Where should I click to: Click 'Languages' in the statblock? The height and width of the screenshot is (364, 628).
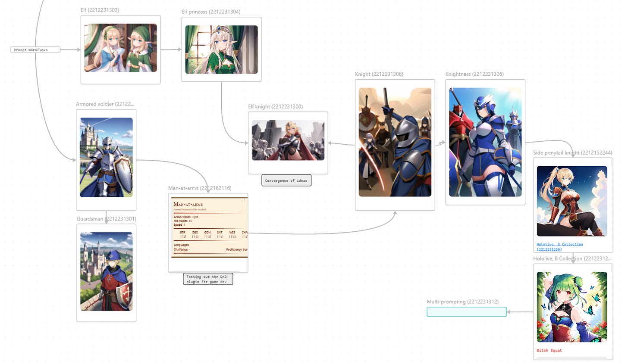(x=181, y=245)
